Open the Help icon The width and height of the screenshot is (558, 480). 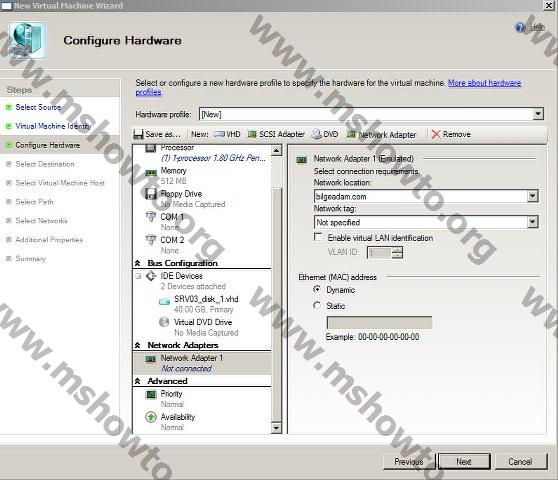[520, 27]
